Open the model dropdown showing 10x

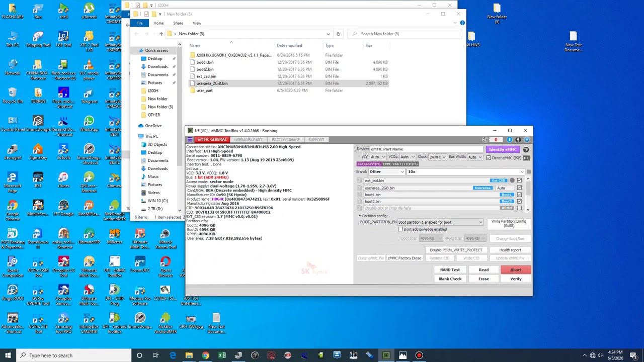tap(465, 172)
